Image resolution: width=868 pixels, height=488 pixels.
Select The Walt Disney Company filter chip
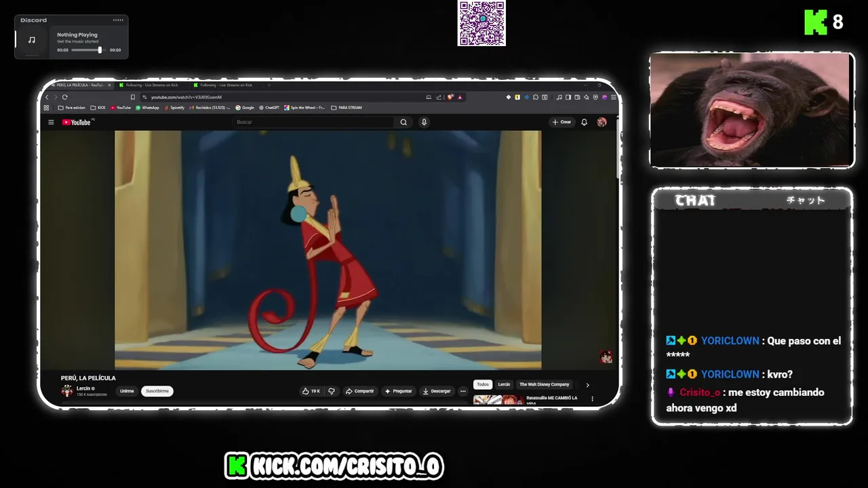tap(545, 384)
